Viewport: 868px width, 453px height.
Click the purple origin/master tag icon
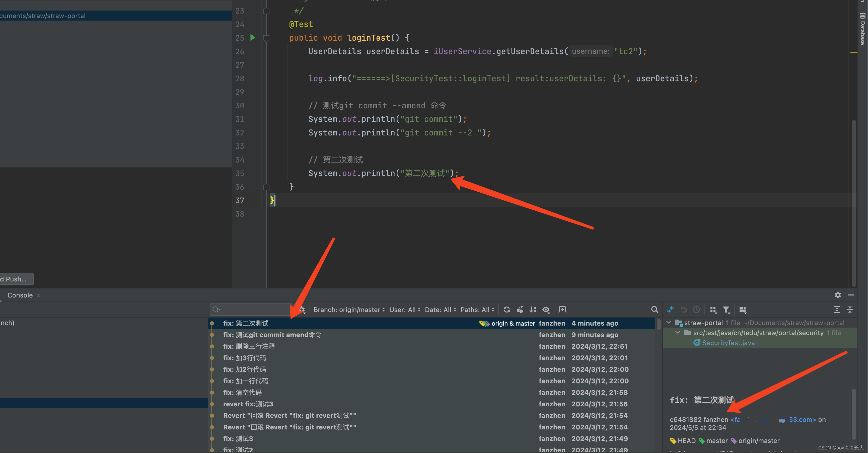(x=734, y=440)
